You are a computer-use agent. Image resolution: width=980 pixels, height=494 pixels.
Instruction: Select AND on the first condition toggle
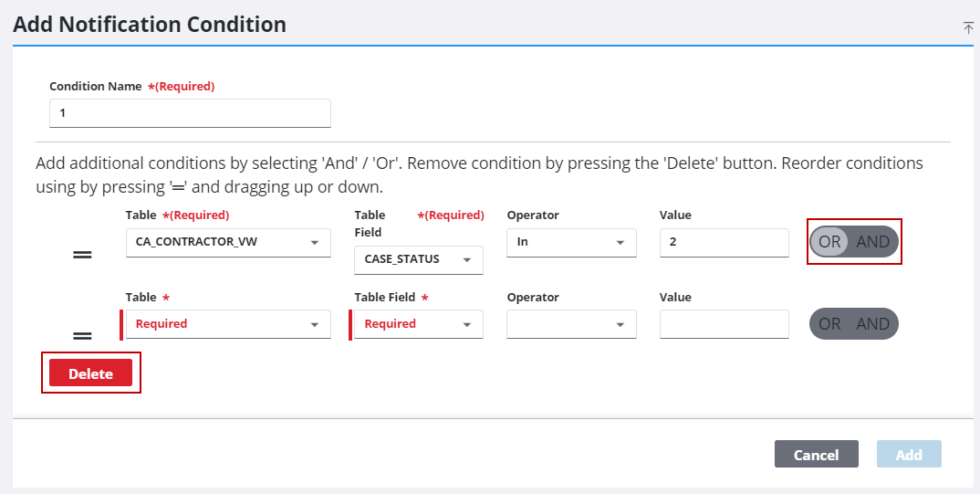[872, 241]
